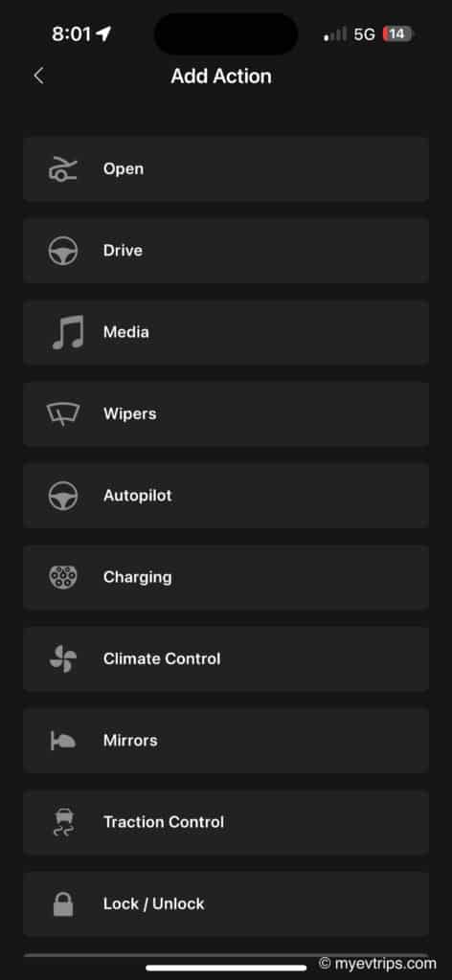Tap the charge port Charging icon
This screenshot has height=980, width=452.
63,577
